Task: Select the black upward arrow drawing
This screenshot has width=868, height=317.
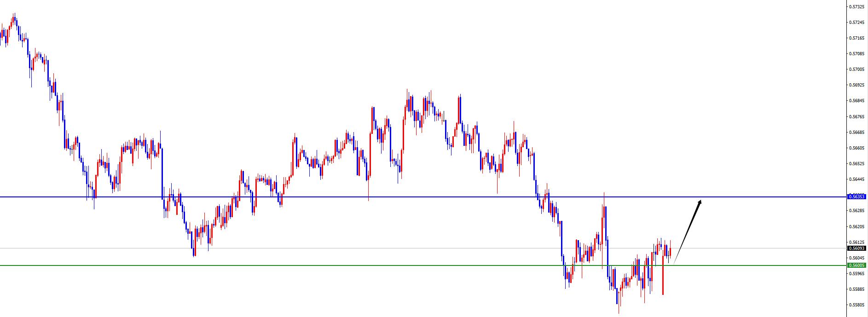Action: click(687, 231)
